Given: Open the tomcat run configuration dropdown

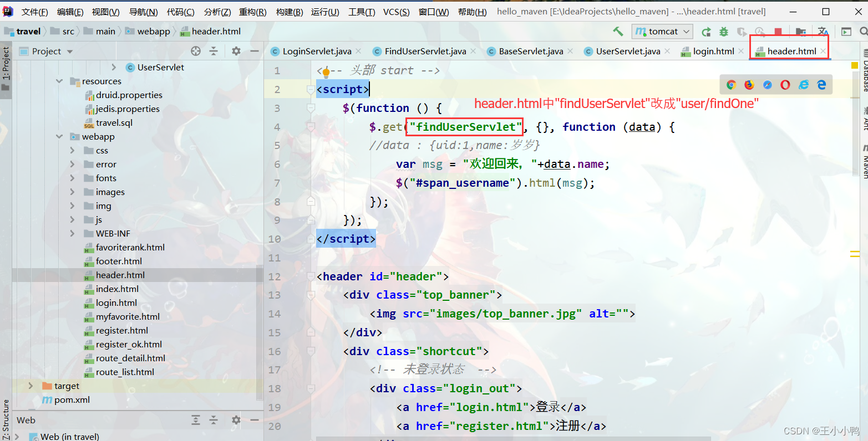Looking at the screenshot, I should (662, 32).
